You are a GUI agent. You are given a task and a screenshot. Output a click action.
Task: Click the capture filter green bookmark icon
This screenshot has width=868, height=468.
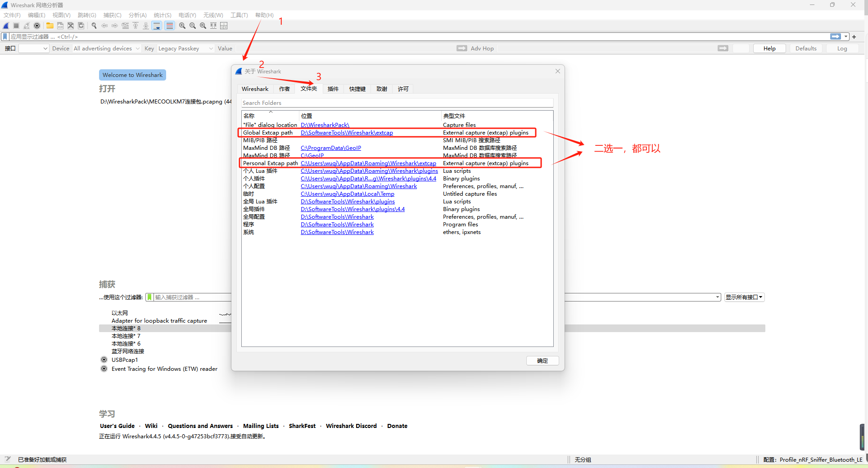[x=149, y=297]
